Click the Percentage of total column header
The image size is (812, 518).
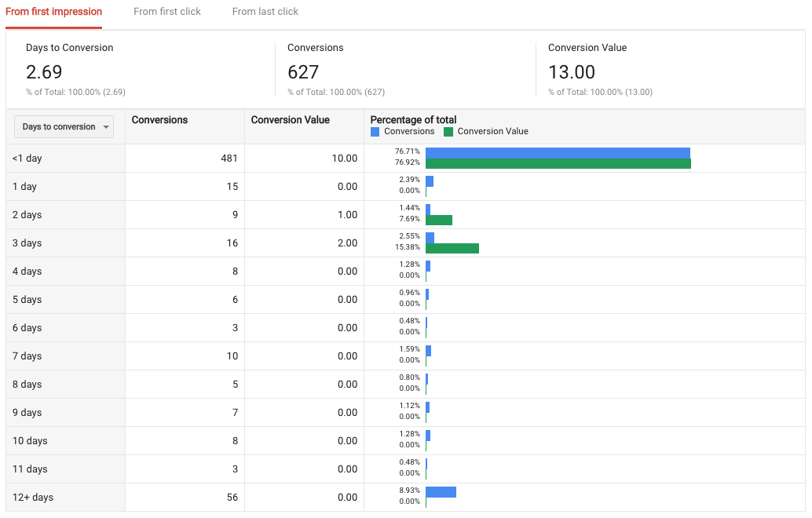pyautogui.click(x=414, y=120)
